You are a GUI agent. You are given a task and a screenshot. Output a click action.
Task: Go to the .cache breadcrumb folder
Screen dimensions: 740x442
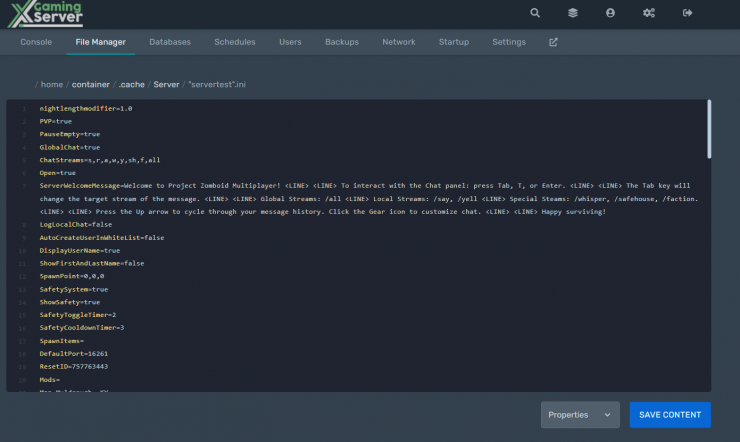click(x=132, y=85)
